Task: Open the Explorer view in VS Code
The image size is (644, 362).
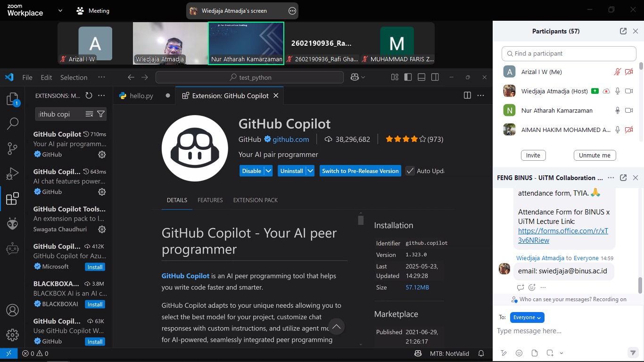Action: [12, 99]
